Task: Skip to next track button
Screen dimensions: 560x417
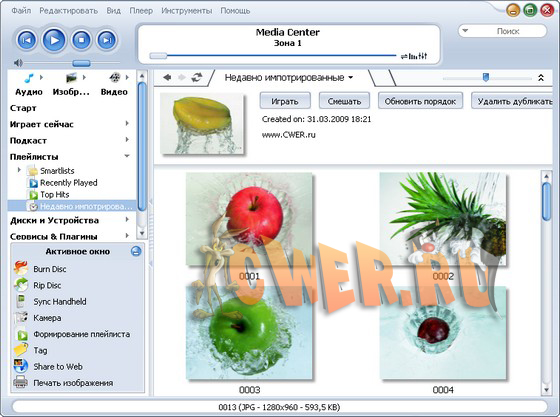Action: click(107, 40)
